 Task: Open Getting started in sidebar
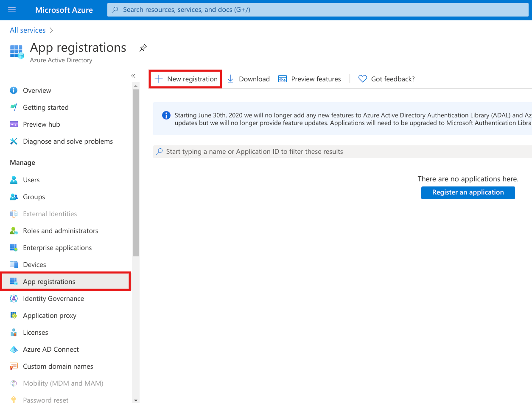pyautogui.click(x=46, y=107)
